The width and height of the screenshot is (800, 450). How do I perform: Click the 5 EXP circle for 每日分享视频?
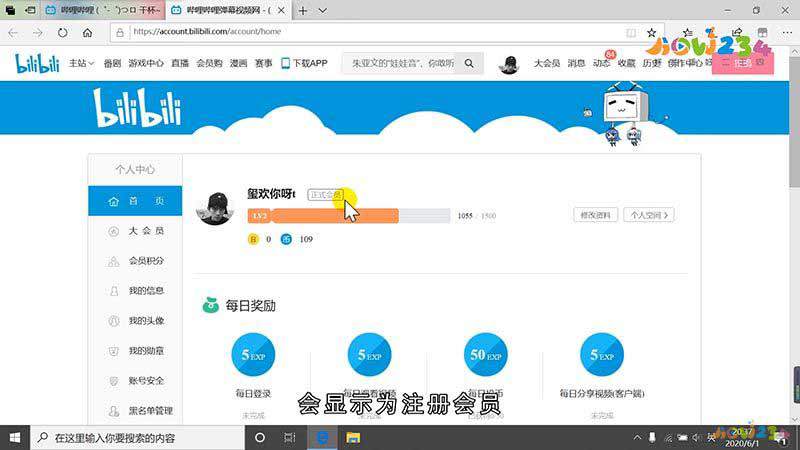602,355
